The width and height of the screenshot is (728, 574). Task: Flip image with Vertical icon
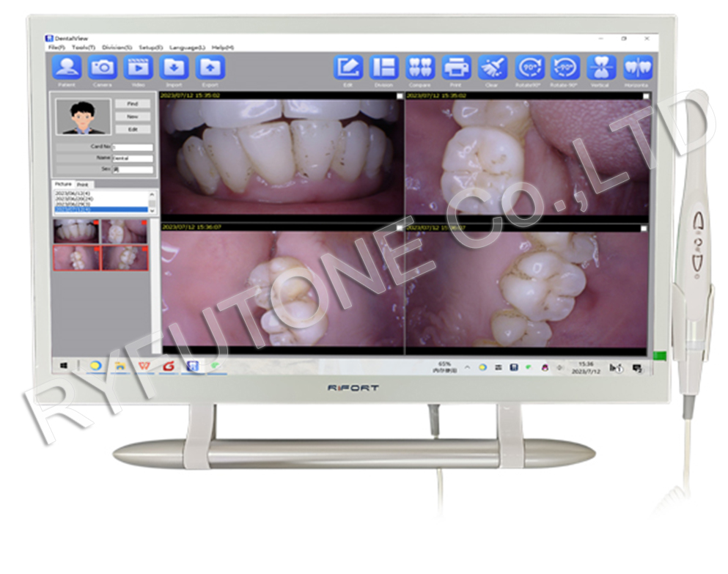pyautogui.click(x=600, y=67)
